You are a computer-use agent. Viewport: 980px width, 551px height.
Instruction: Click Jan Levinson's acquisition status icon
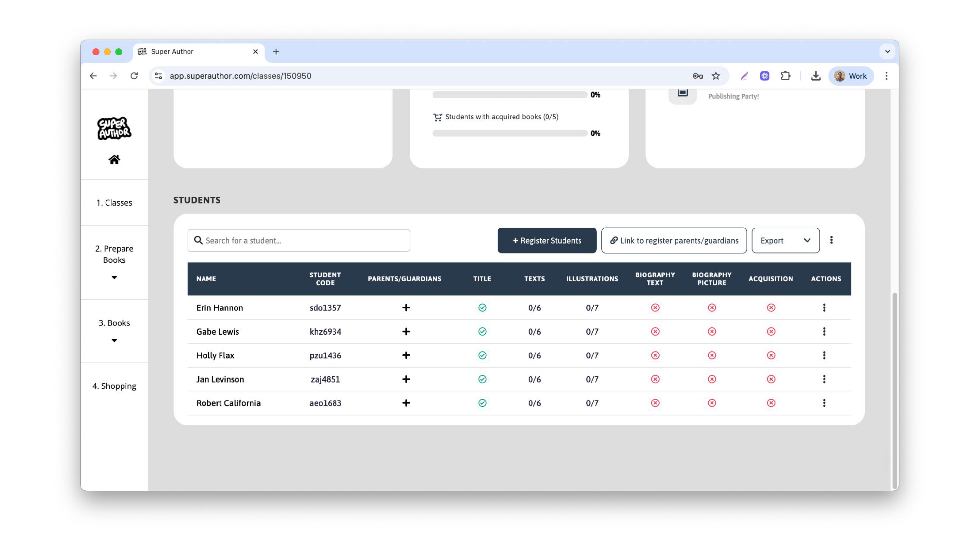coord(771,379)
